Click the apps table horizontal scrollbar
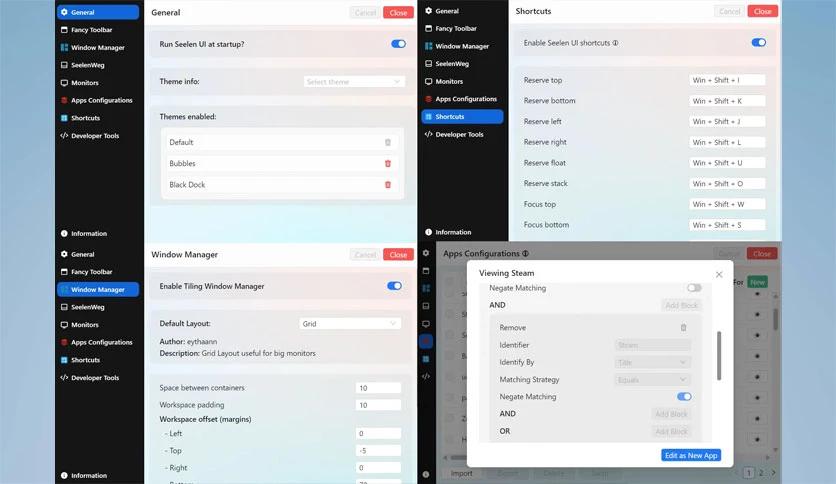The image size is (836, 484). tap(459, 457)
